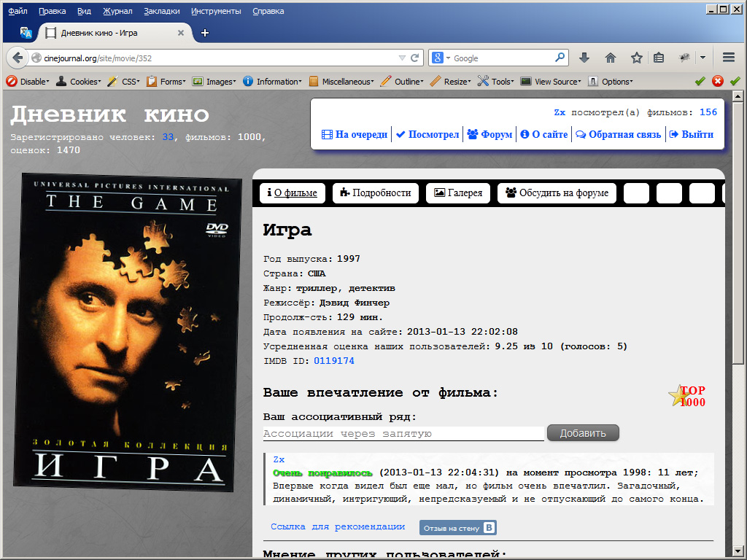Viewport: 747px width, 560px height.
Task: Switch to the Галерея tab
Action: coord(458,193)
